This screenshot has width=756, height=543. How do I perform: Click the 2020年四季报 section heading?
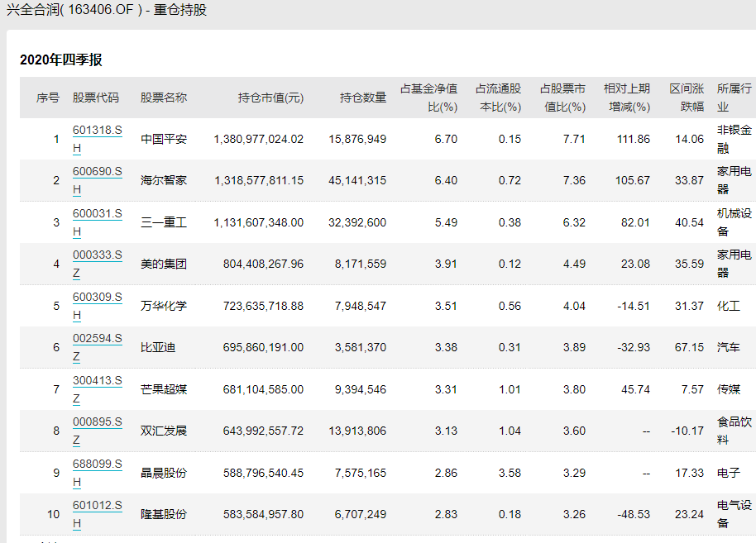click(x=61, y=60)
